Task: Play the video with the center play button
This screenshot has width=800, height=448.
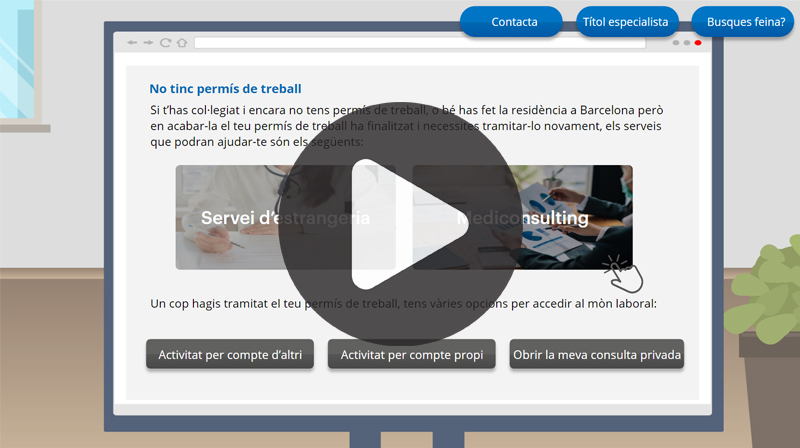Action: tap(399, 226)
